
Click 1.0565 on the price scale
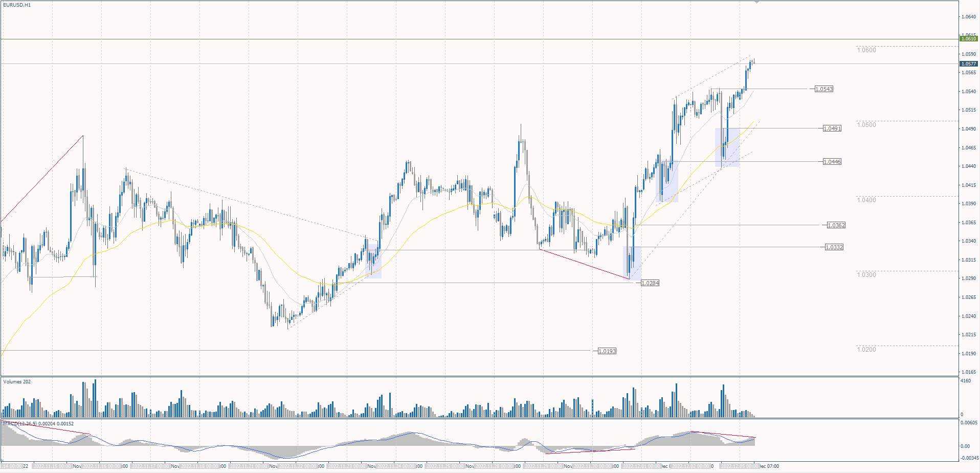(968, 73)
